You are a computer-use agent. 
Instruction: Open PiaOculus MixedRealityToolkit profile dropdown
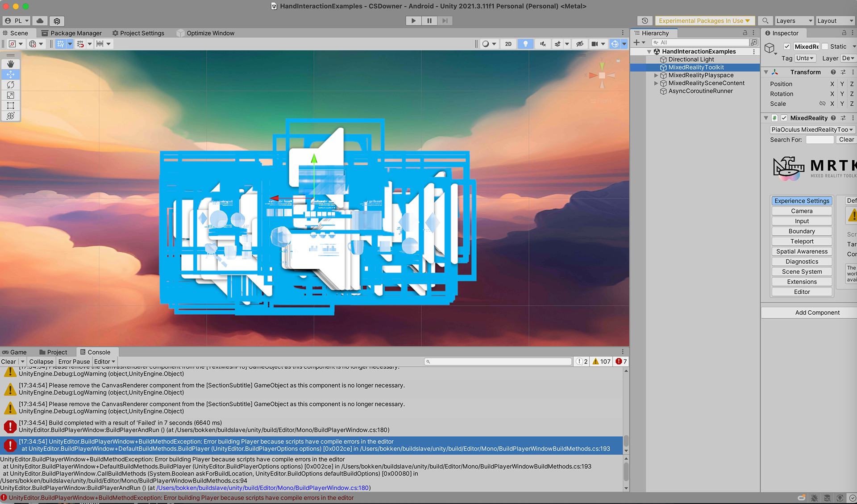click(x=812, y=129)
